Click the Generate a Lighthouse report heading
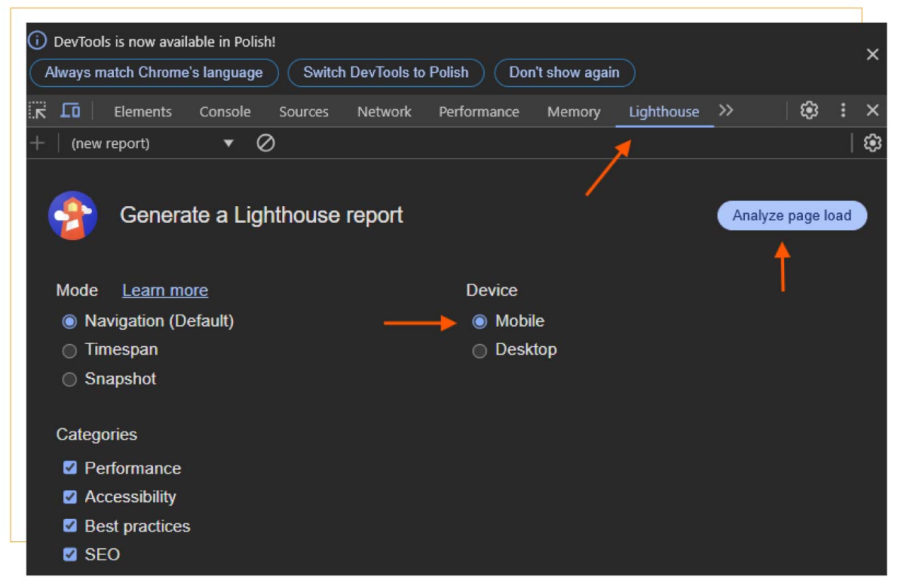 (x=262, y=216)
